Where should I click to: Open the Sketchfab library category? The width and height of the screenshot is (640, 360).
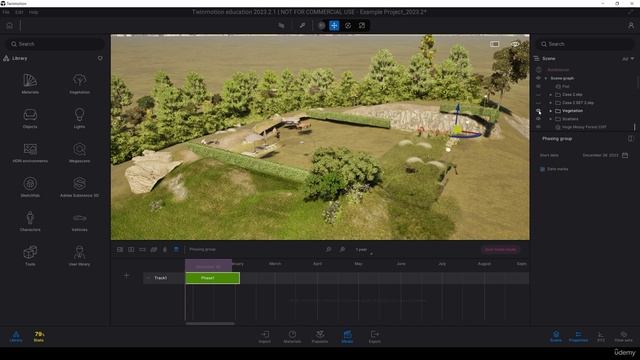[x=30, y=187]
